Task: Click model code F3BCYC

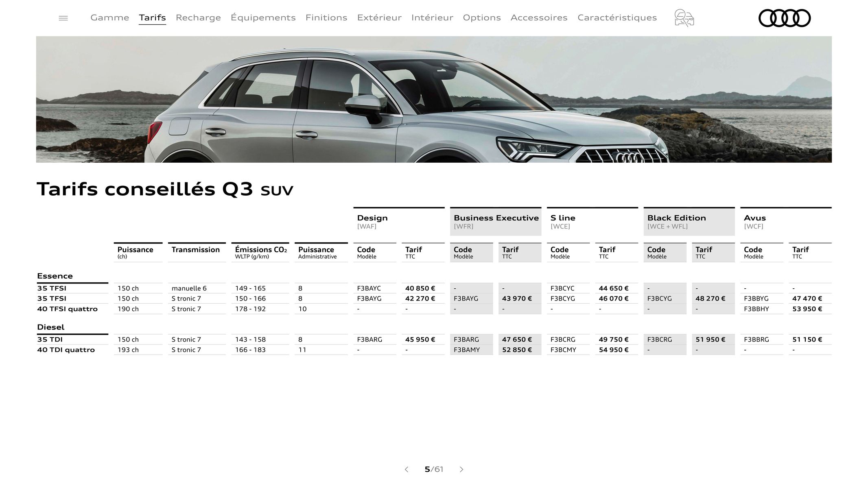Action: tap(562, 288)
